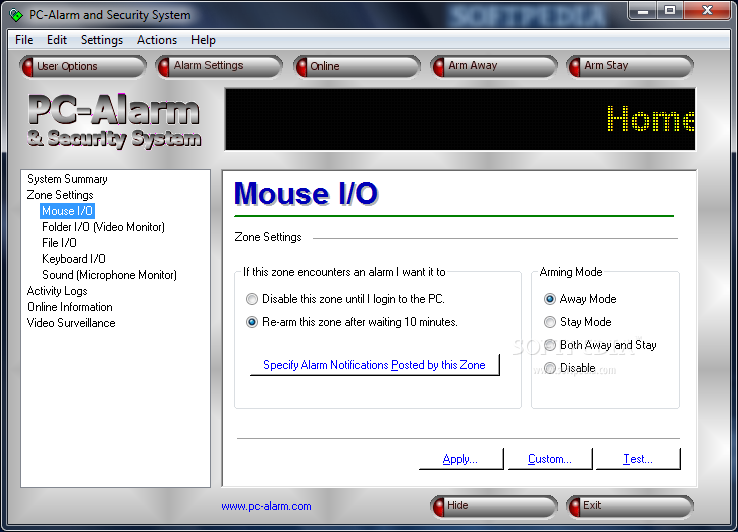Click the Exit button
The height and width of the screenshot is (532, 738).
point(630,506)
